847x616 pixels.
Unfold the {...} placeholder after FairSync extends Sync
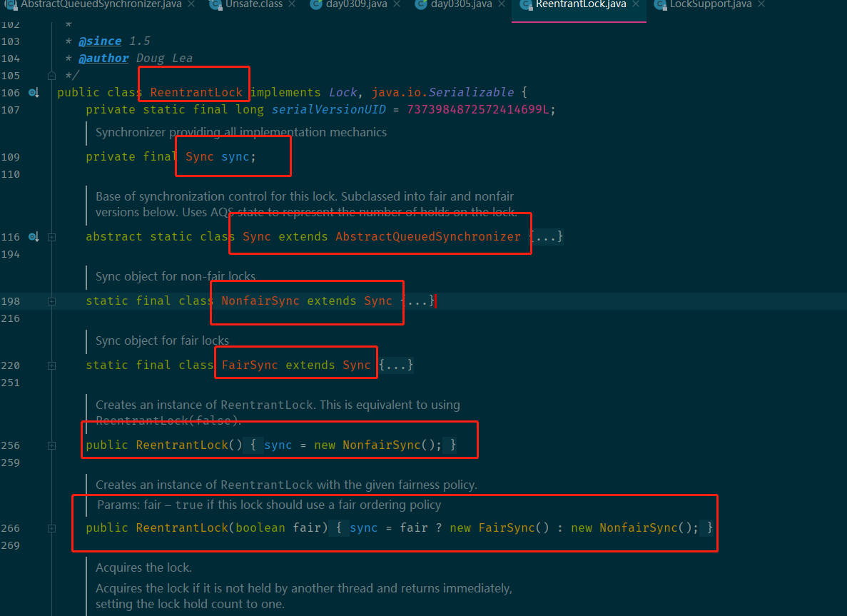tap(396, 365)
